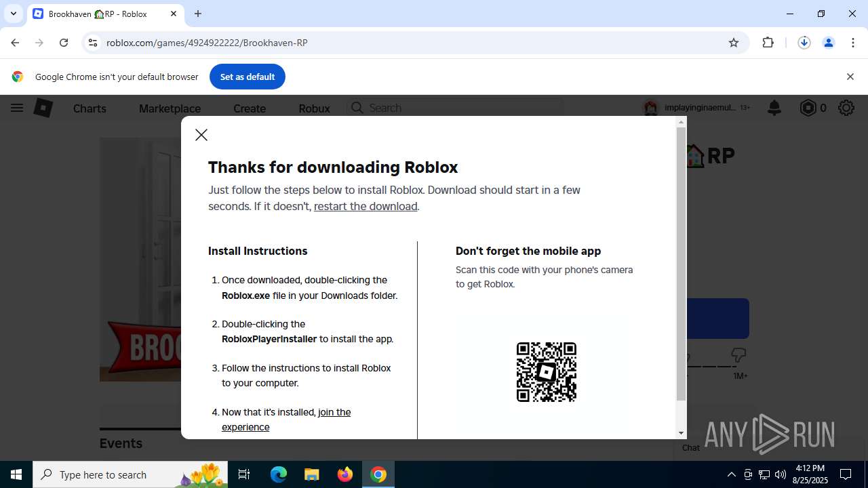The width and height of the screenshot is (868, 488).
Task: Click the Roblox logo home icon
Action: [x=43, y=108]
